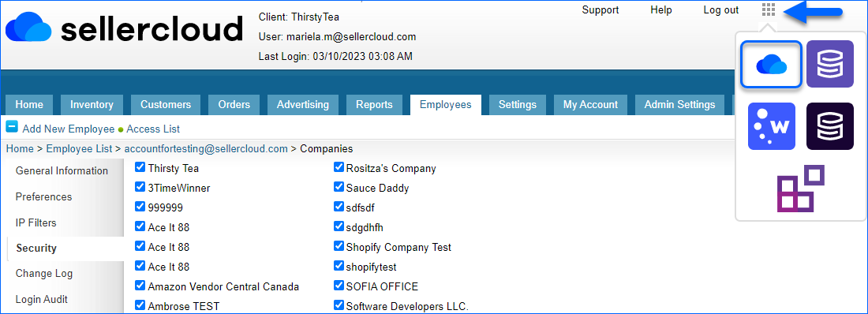This screenshot has width=868, height=314.
Task: Click the Client: ThirstyTea text
Action: click(299, 17)
